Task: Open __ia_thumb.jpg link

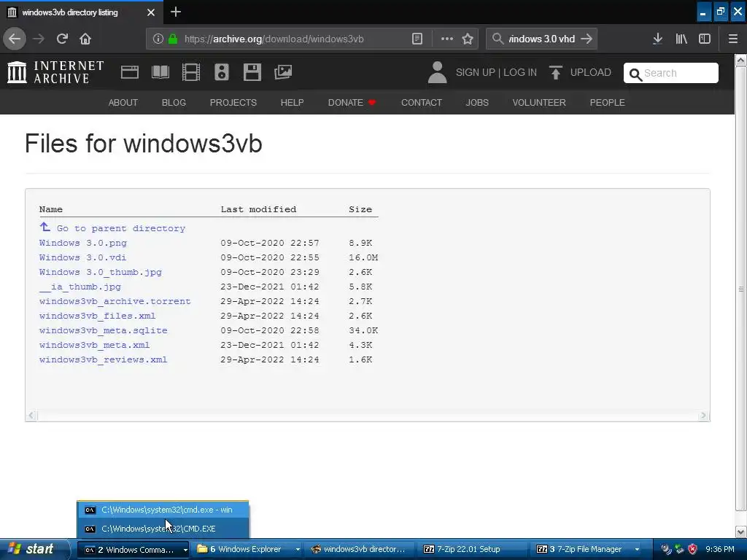Action: coord(80,287)
